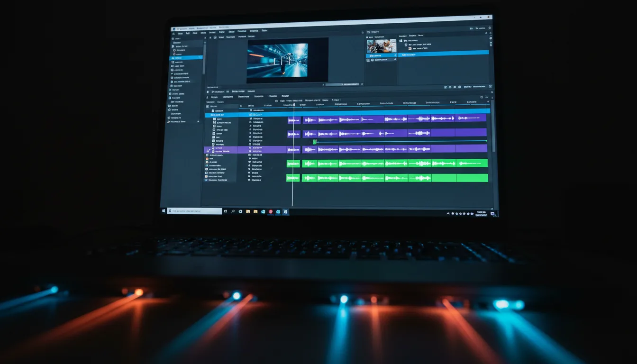The width and height of the screenshot is (637, 364).
Task: Toggle the lock icon on the highlighted blue track
Action: click(x=251, y=115)
